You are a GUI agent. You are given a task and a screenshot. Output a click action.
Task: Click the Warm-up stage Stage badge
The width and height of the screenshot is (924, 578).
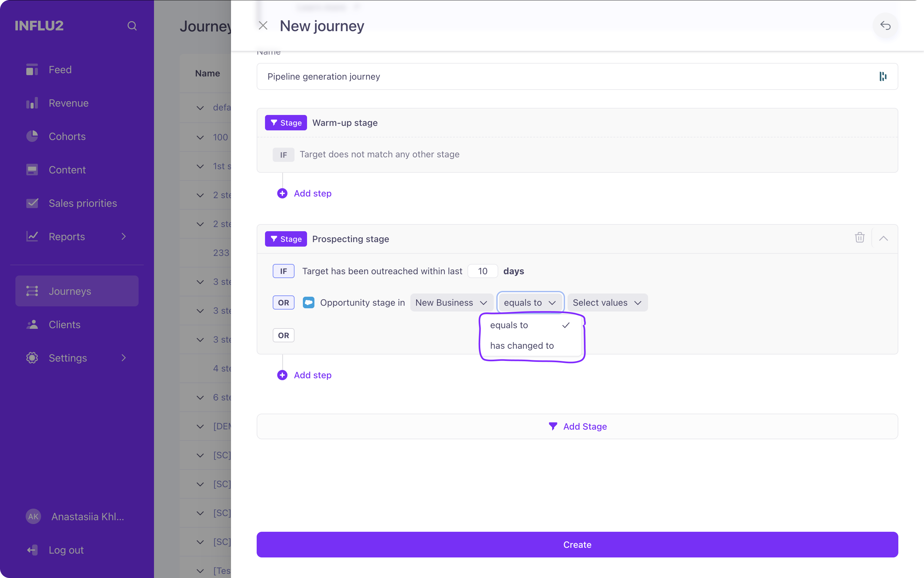(286, 123)
